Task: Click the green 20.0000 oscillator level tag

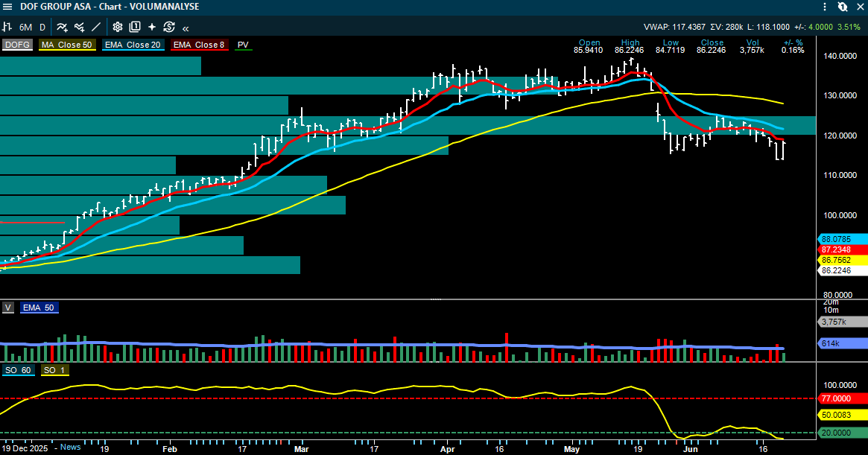Action: point(843,433)
